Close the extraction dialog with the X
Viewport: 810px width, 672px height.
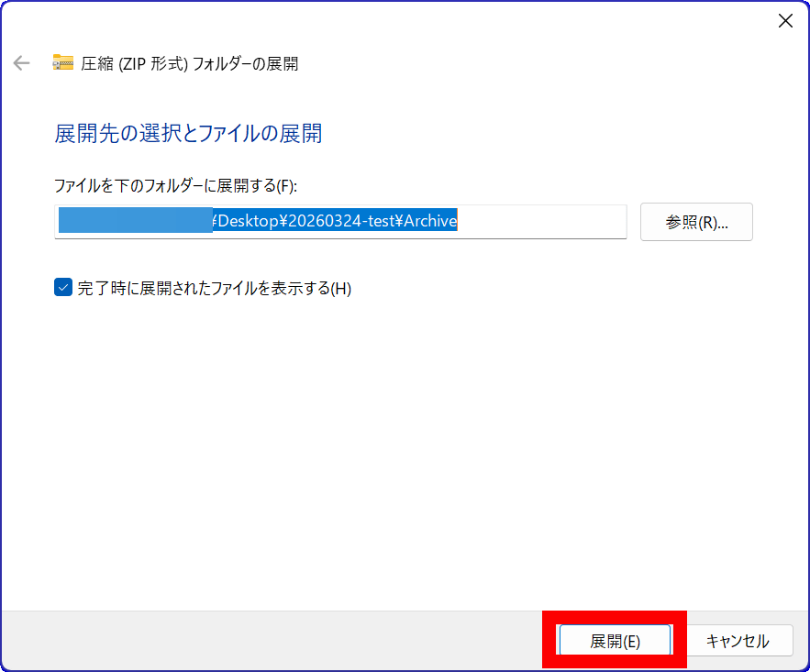(x=785, y=21)
